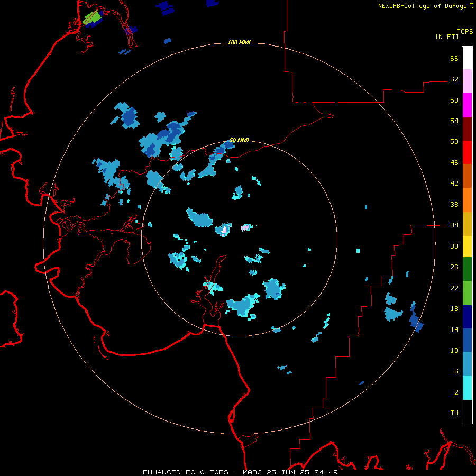Click the "50 NMI" range ring label
476x476 pixels.
pyautogui.click(x=239, y=140)
